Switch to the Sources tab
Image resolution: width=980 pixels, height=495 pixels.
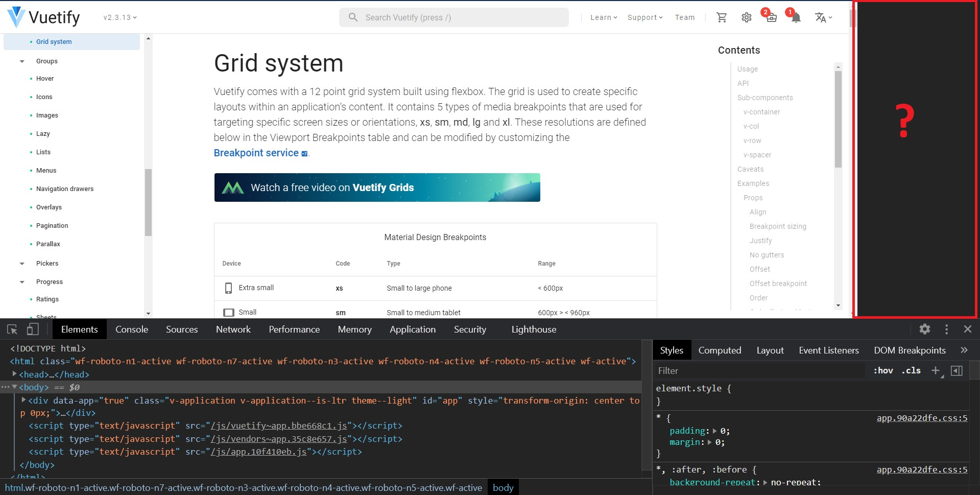[x=182, y=329]
